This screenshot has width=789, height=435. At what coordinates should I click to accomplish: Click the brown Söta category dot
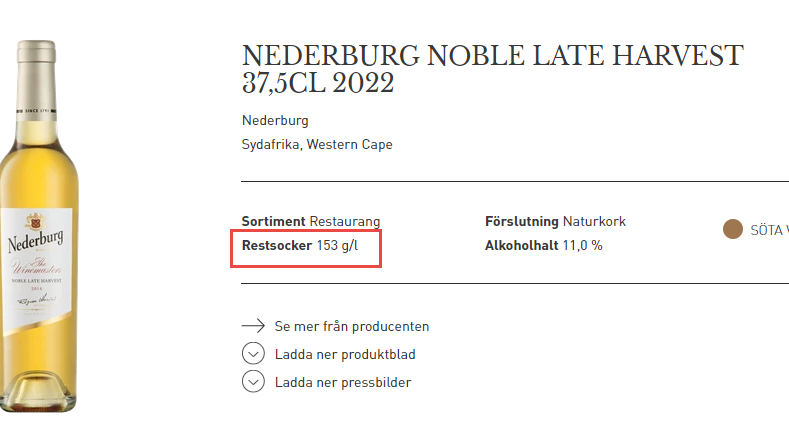point(733,229)
